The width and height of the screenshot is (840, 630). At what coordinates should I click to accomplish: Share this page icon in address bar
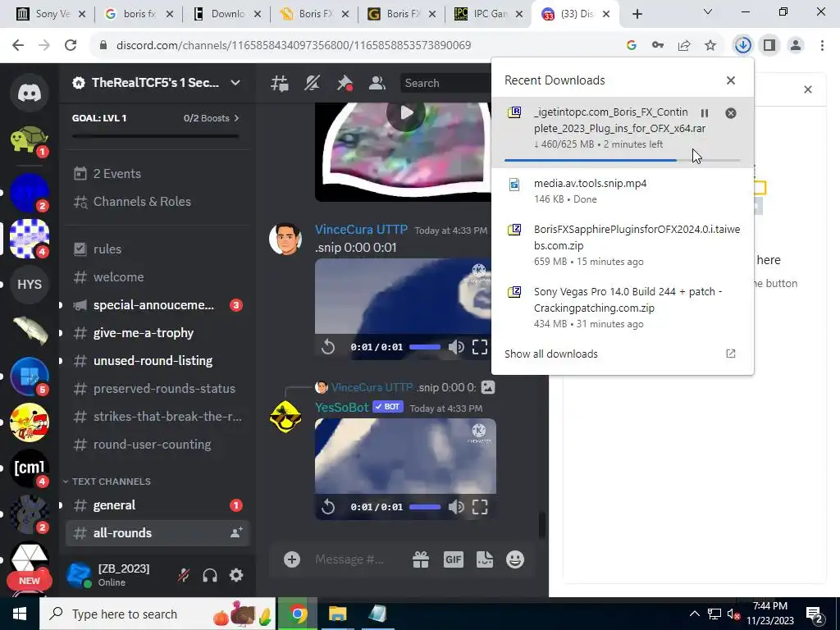684,45
